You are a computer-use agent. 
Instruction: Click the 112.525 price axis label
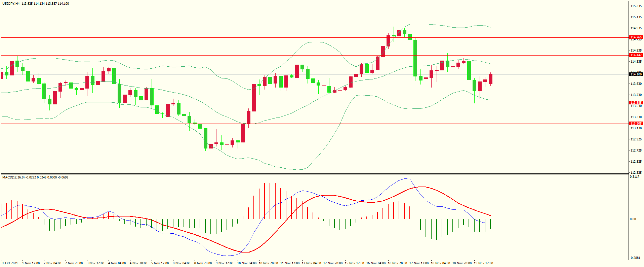(x=636, y=162)
